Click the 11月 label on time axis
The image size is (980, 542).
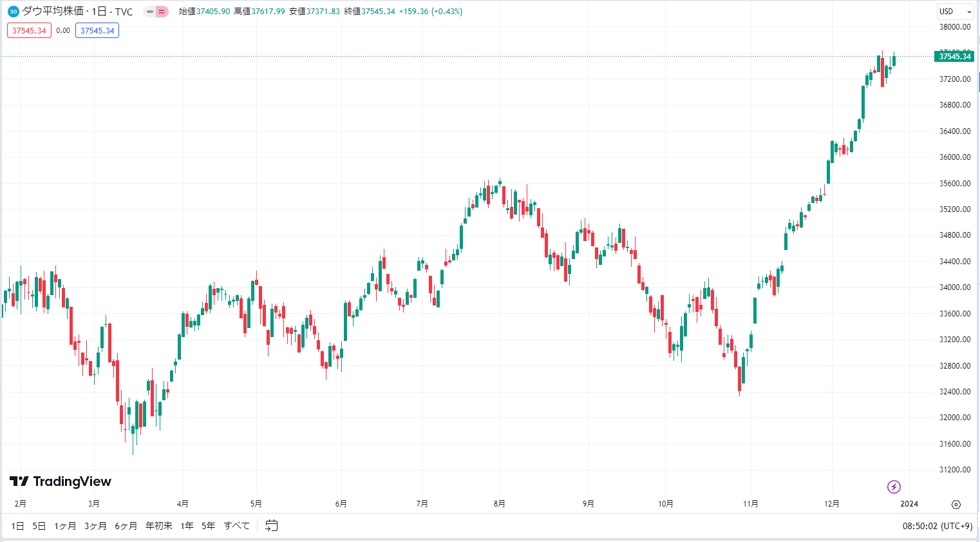pos(750,504)
